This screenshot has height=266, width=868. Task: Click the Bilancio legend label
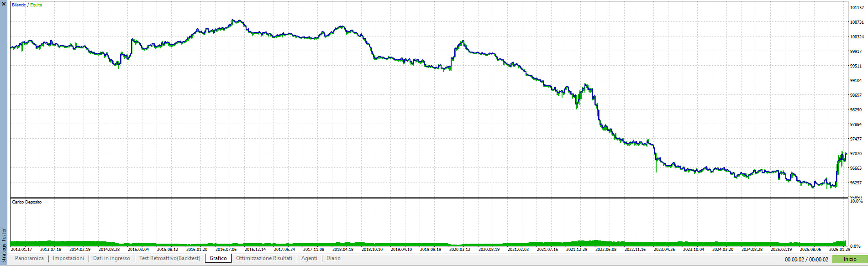[20, 5]
